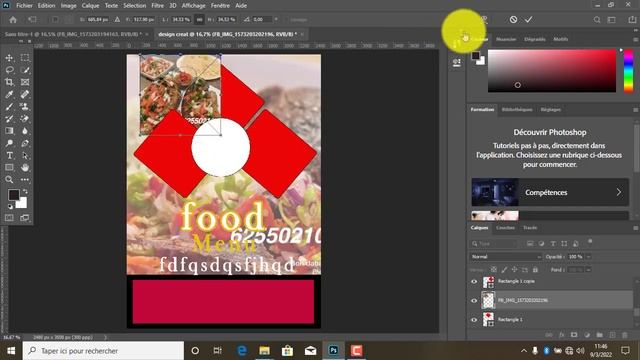The height and width of the screenshot is (360, 640).
Task: Pick a shade in the color field
Action: pos(552,71)
